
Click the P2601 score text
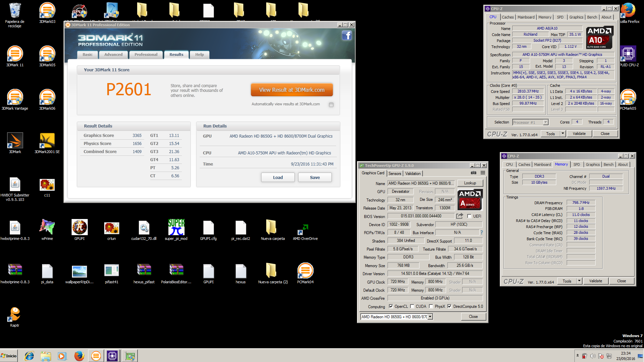click(128, 89)
